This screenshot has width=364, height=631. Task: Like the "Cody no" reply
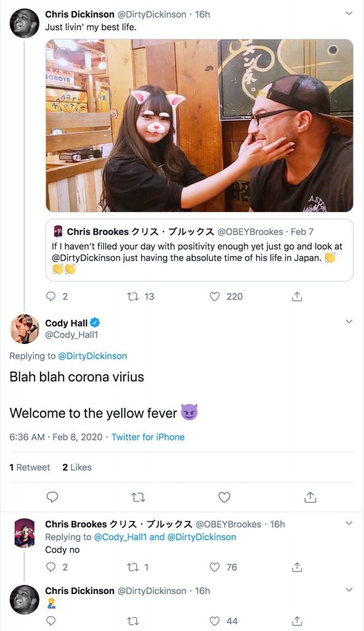point(215,567)
